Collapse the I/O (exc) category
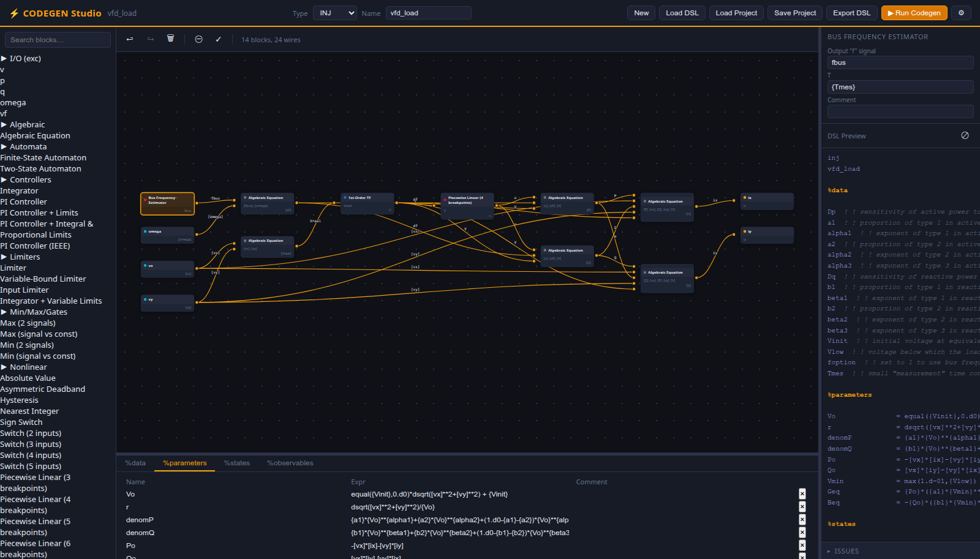 tap(21, 59)
